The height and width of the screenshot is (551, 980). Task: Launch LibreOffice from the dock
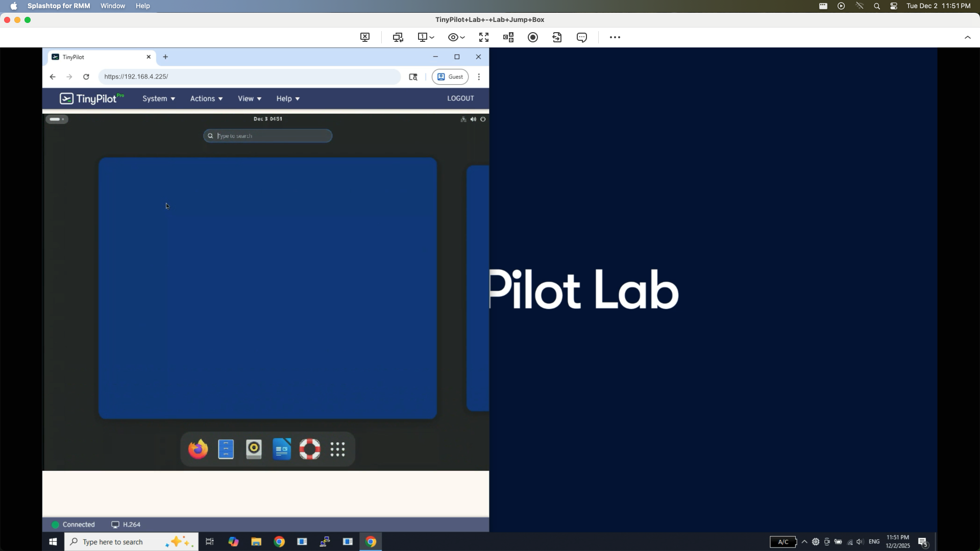pos(282,449)
